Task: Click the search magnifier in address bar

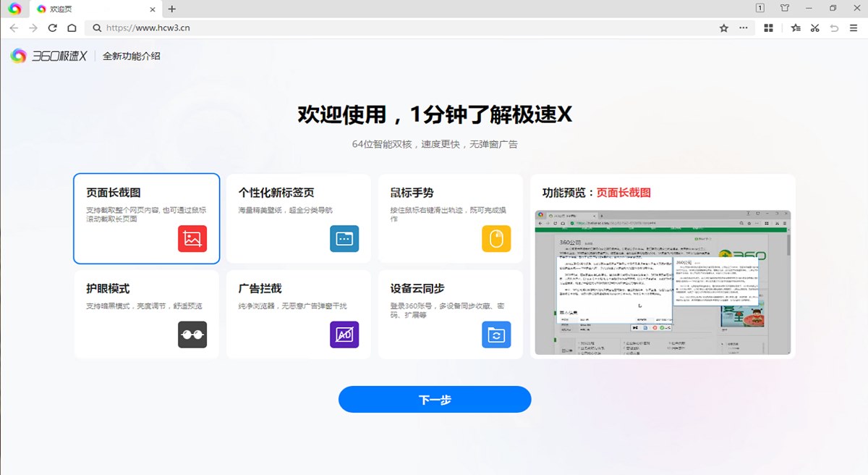Action: pyautogui.click(x=97, y=28)
